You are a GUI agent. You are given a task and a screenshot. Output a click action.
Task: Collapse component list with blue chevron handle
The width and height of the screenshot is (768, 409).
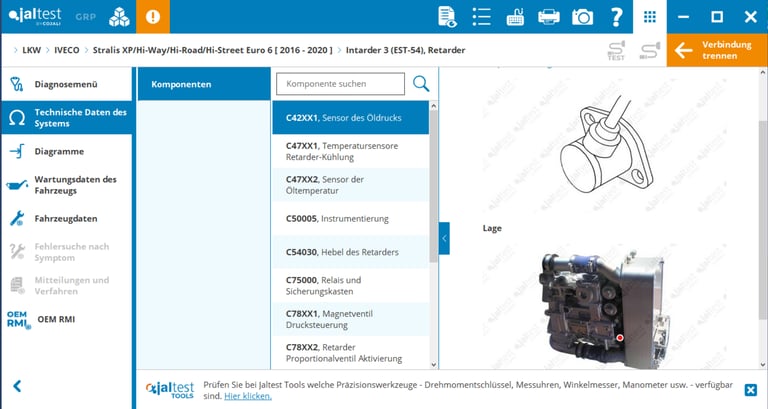444,238
